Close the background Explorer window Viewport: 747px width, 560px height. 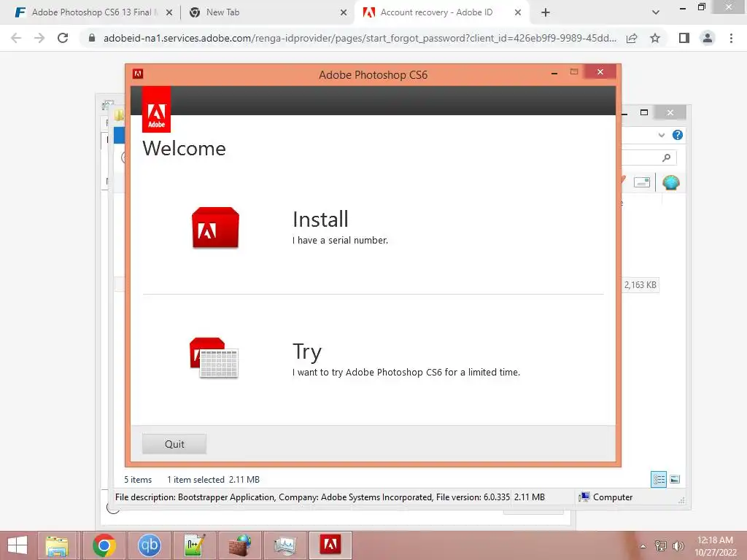670,112
